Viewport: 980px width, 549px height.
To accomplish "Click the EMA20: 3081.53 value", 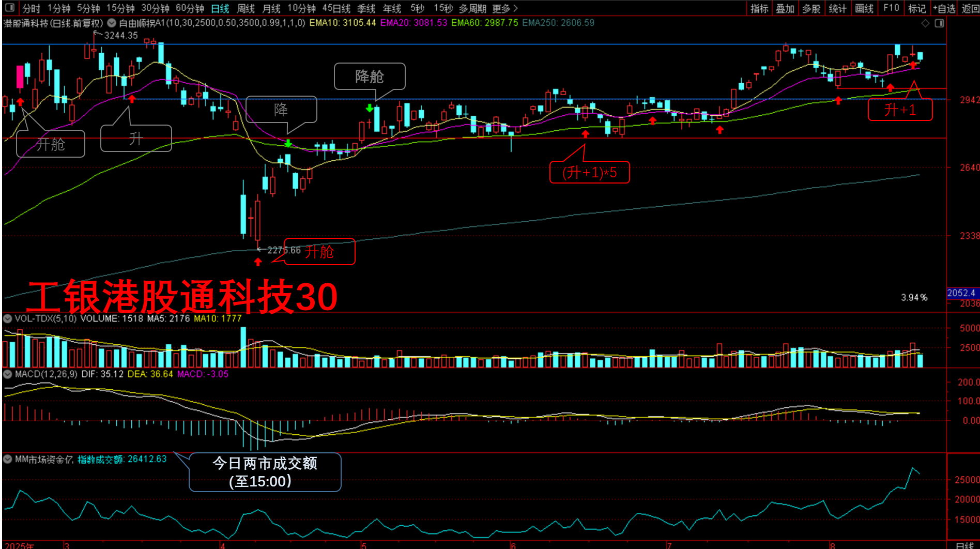I will click(414, 23).
